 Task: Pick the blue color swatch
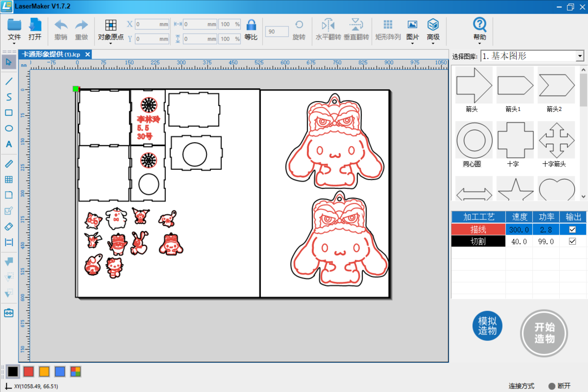click(x=60, y=371)
